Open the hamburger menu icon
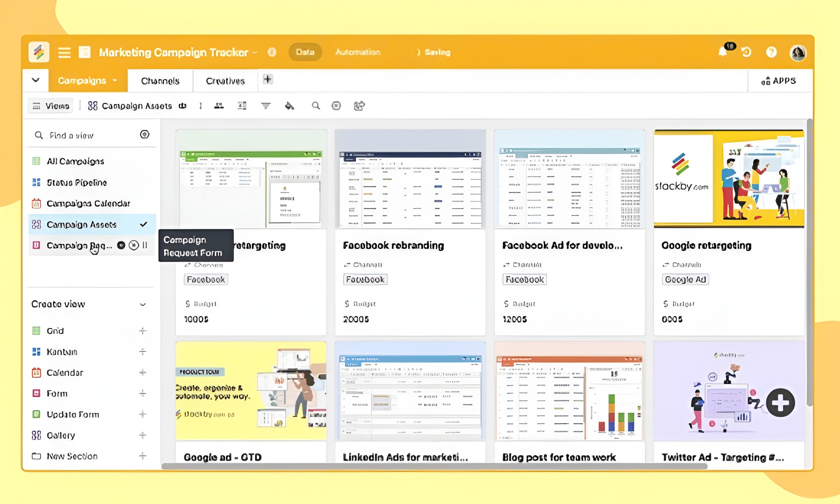Viewport: 840px width, 504px height. coord(64,52)
